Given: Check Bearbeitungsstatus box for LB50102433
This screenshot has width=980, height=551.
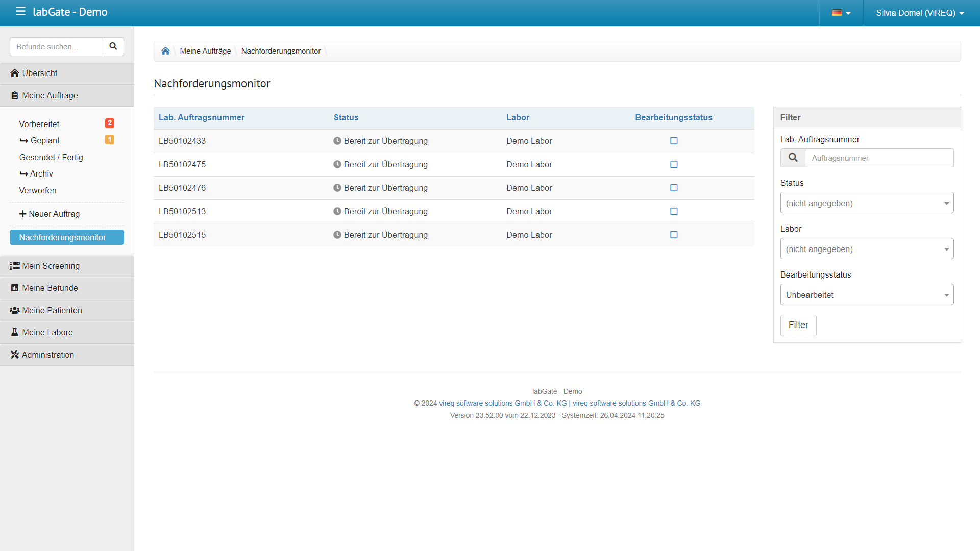Looking at the screenshot, I should (674, 141).
